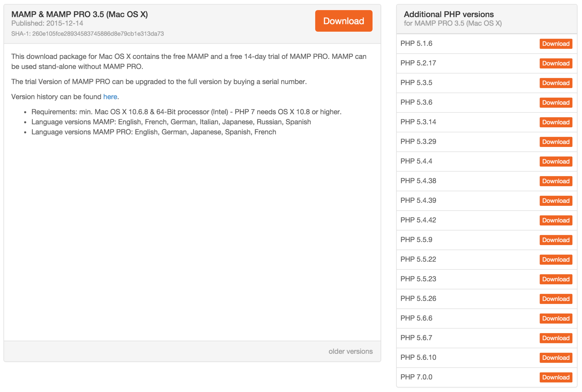
Task: Download MAMP & MAMP PRO 3.5 package
Action: point(344,21)
